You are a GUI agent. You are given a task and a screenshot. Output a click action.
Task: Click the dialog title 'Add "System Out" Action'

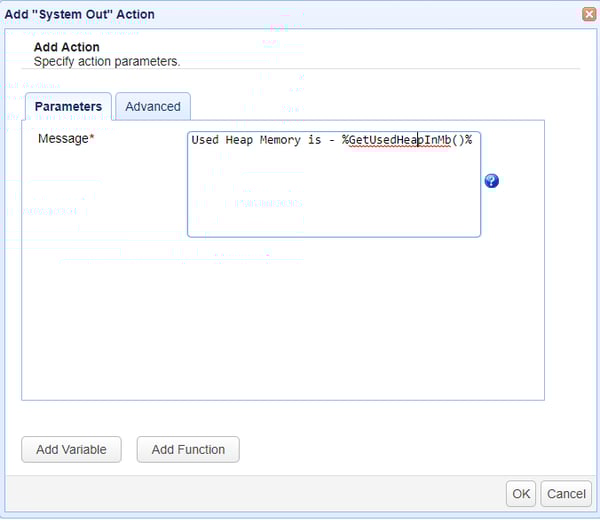[x=81, y=14]
